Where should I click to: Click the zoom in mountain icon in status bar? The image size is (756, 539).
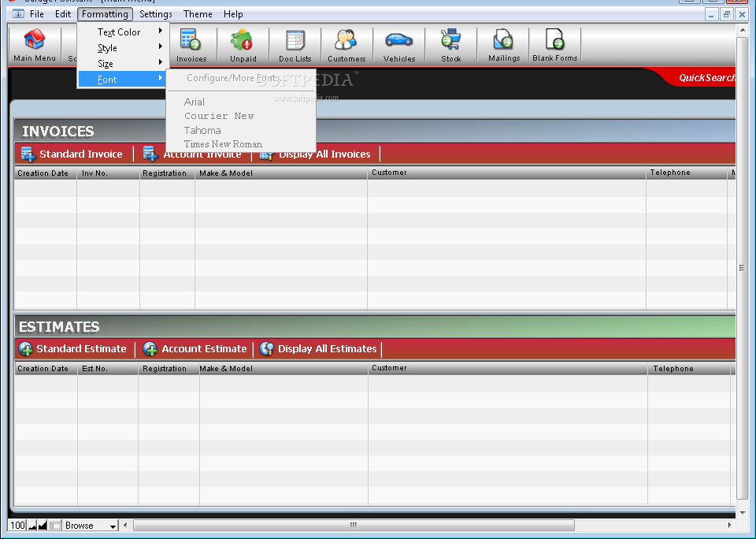coord(43,526)
